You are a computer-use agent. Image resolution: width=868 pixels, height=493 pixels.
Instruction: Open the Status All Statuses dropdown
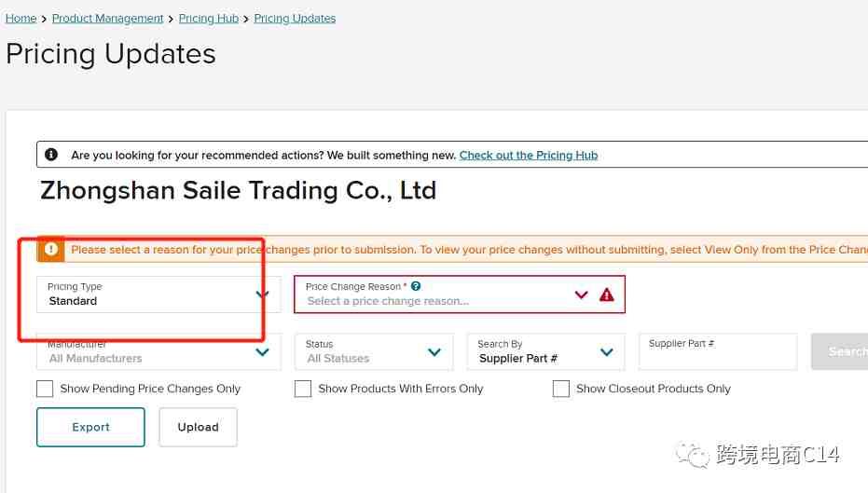pos(374,351)
